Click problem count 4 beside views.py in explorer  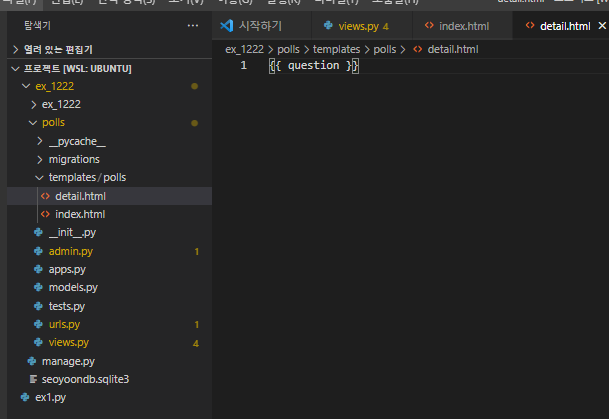coord(196,343)
